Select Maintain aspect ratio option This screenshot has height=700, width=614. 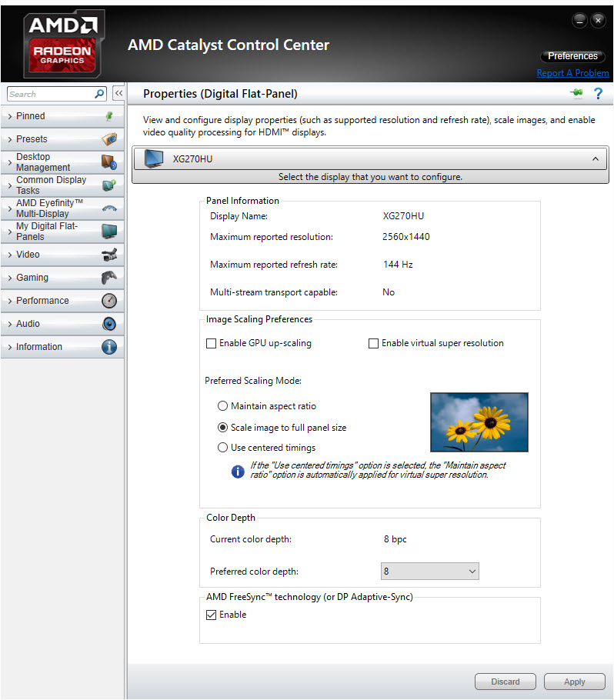[x=222, y=406]
